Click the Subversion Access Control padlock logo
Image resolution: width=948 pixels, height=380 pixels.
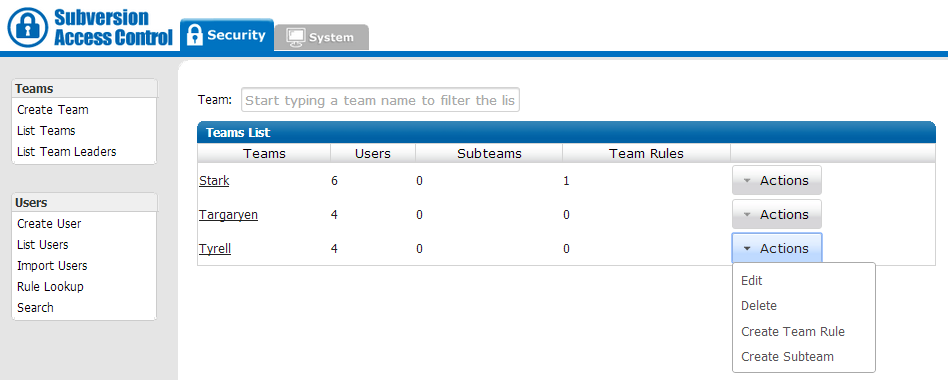coord(28,27)
